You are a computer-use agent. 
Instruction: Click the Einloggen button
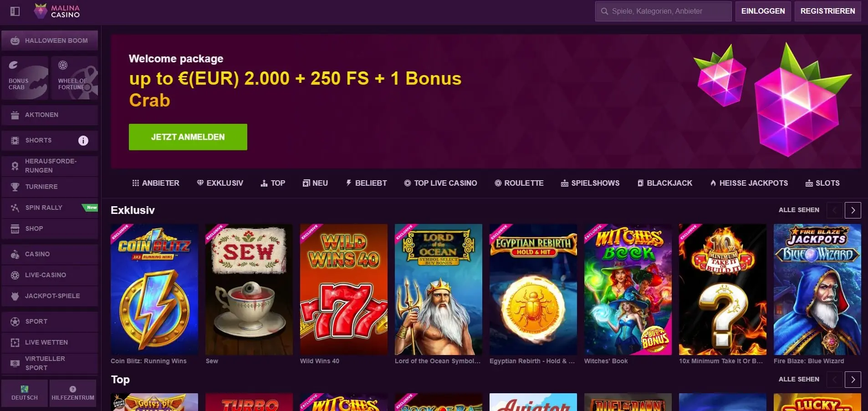point(763,11)
